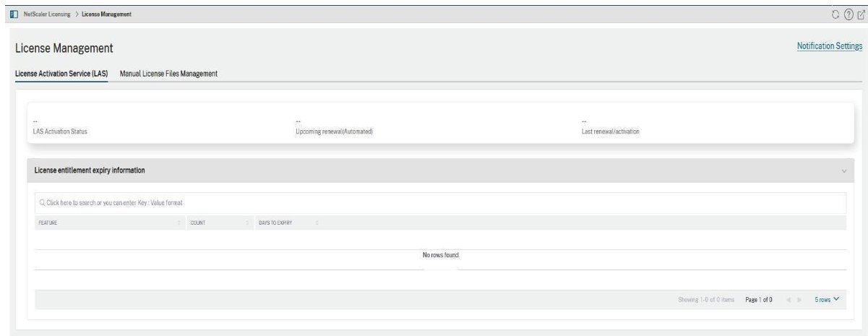Viewport: 868px width, 336px height.
Task: Click the sort icon on DAYS TO EXPIRY column
Action: point(317,223)
